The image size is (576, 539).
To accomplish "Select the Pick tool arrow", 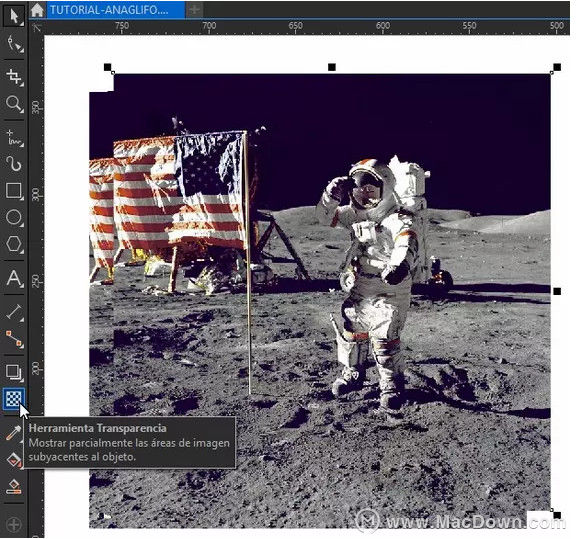I will tap(14, 16).
